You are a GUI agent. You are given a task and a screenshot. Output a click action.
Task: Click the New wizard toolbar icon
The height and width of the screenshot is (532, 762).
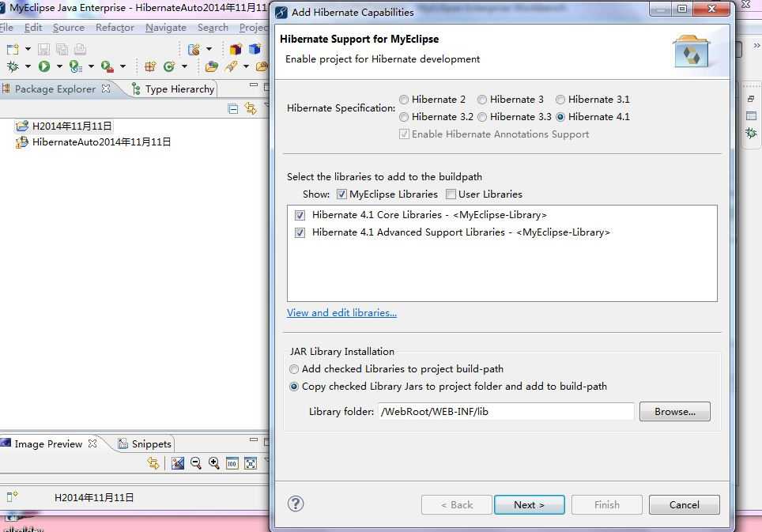click(13, 49)
